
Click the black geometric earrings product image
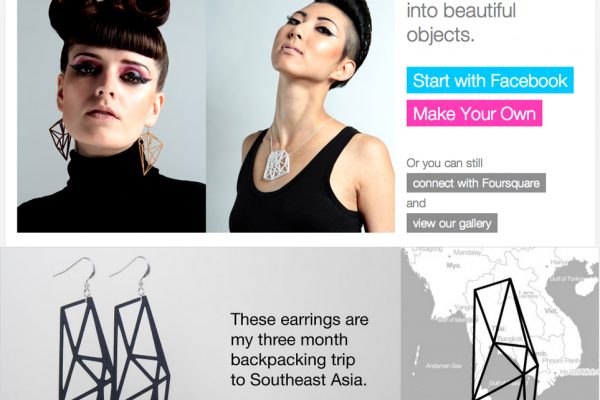click(x=113, y=329)
